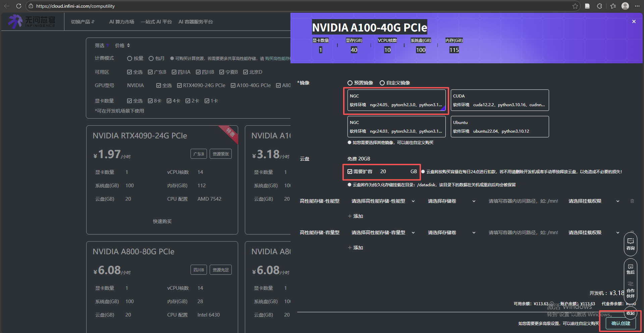Open the 一站式 AI 平台 nav item
644x333 pixels.
coord(156,22)
